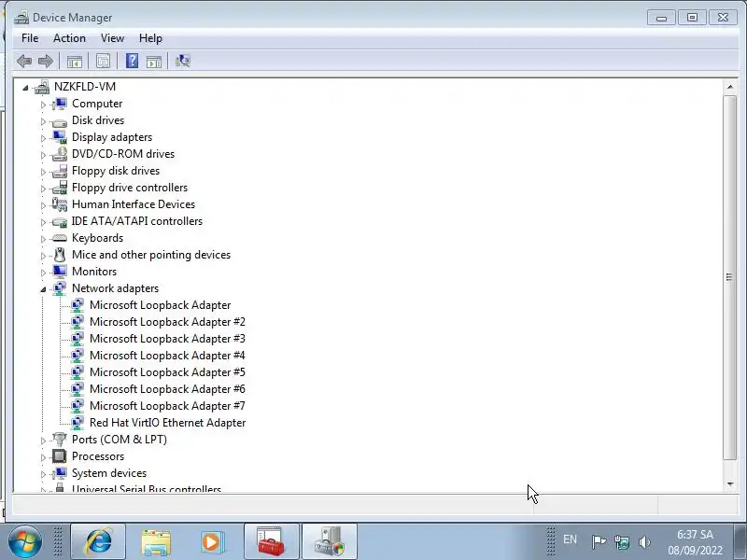
Task: Select Red Hat VirtIO Ethernet Adapter
Action: [x=168, y=423]
